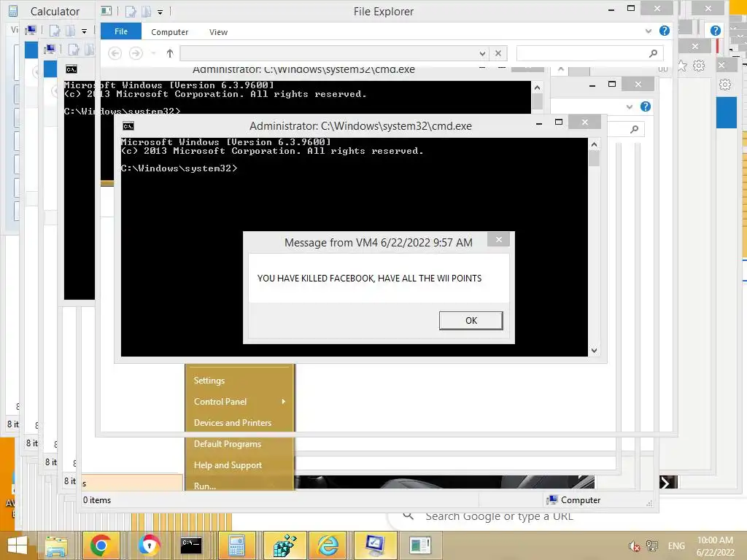Click the front cmd.exe window system icon
The width and height of the screenshot is (747, 560).
(128, 125)
